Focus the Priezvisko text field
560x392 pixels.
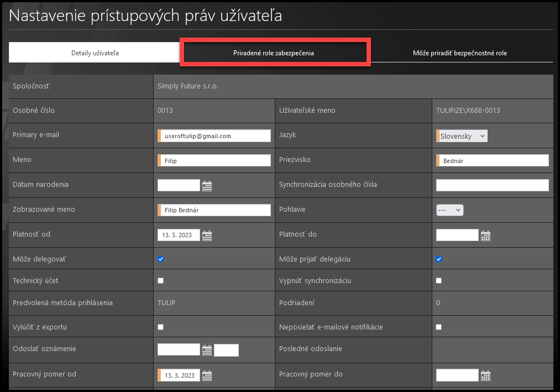tap(494, 160)
